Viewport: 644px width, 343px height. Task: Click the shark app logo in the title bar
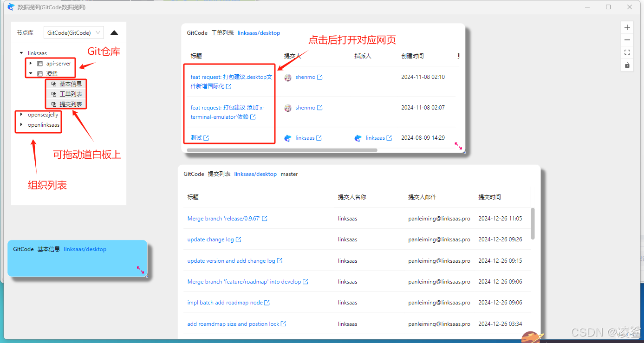(x=10, y=6)
